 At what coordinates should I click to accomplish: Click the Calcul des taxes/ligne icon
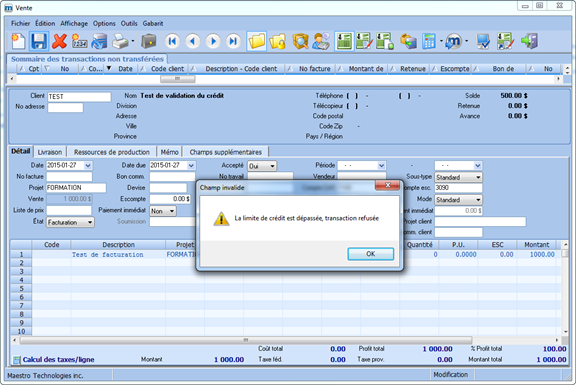(x=17, y=360)
